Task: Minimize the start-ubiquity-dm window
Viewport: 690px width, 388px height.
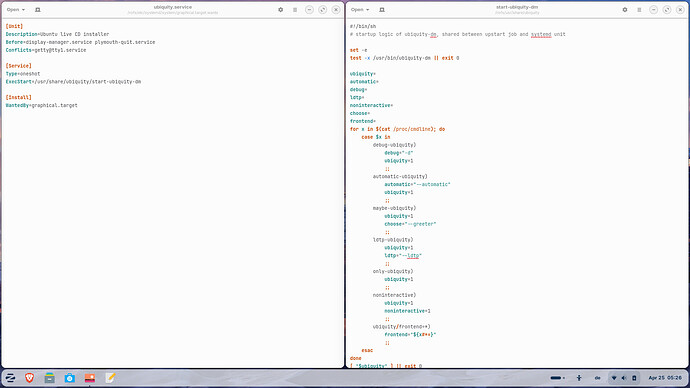Action: click(653, 10)
